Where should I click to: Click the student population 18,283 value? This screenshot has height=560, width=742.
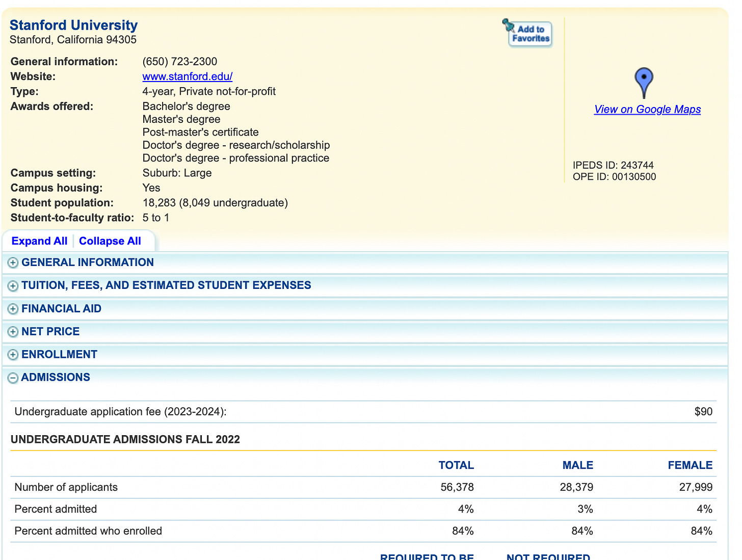(x=159, y=203)
